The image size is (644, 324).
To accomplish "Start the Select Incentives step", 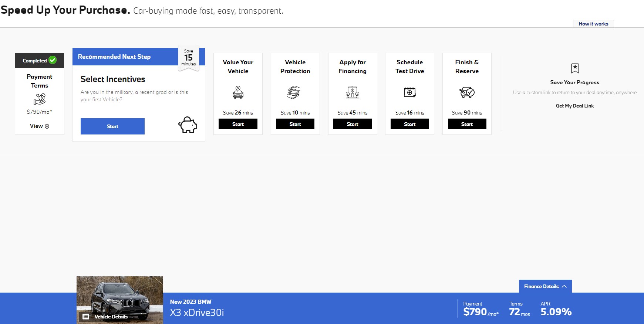I will pos(112,126).
